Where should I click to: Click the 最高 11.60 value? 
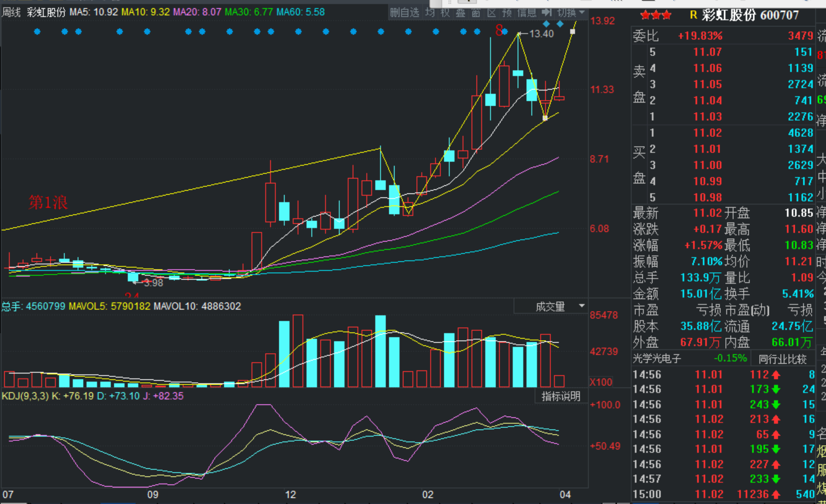click(x=799, y=230)
